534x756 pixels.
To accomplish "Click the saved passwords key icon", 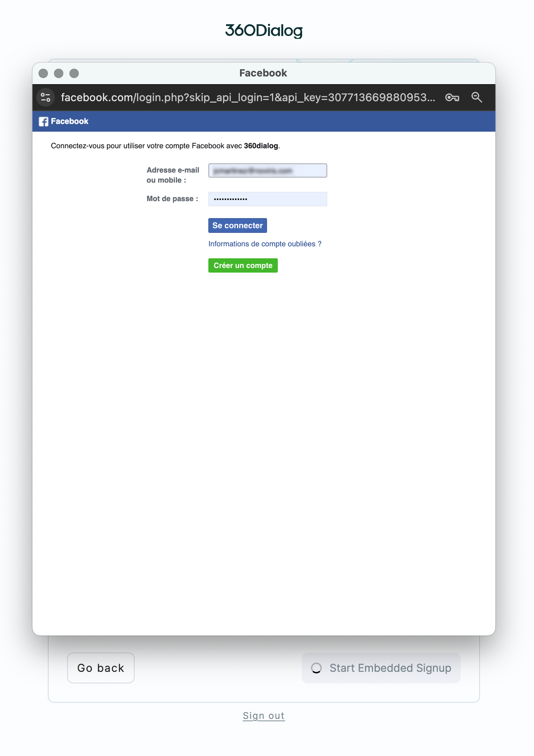I will [452, 97].
